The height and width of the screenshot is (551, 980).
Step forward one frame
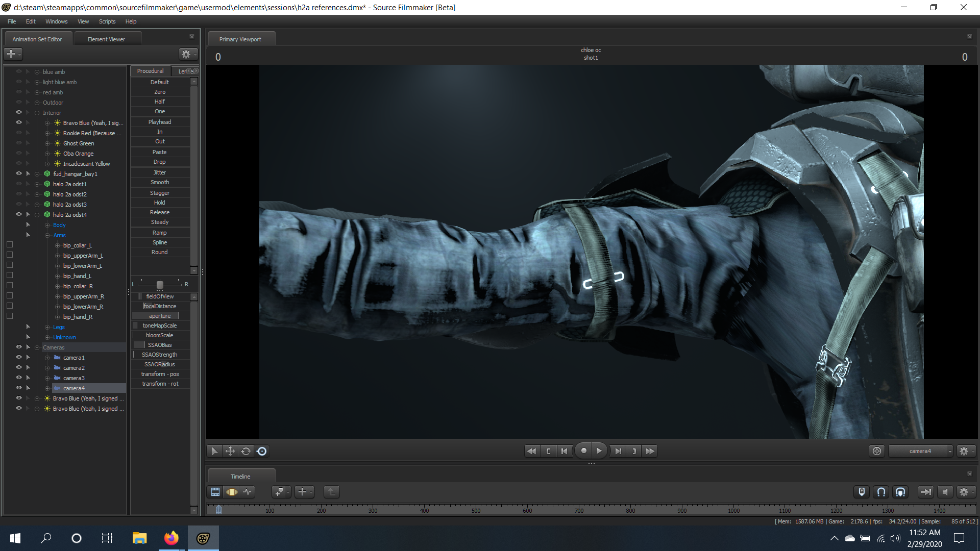click(x=618, y=451)
